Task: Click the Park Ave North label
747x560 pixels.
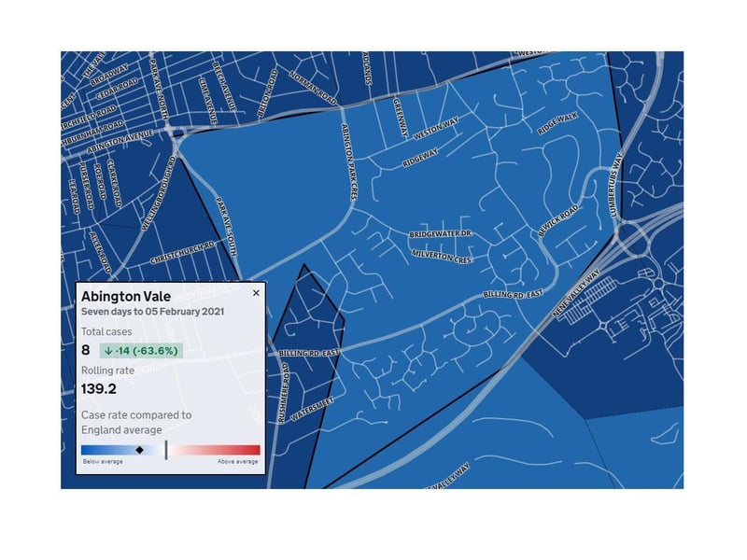Action: point(159,89)
